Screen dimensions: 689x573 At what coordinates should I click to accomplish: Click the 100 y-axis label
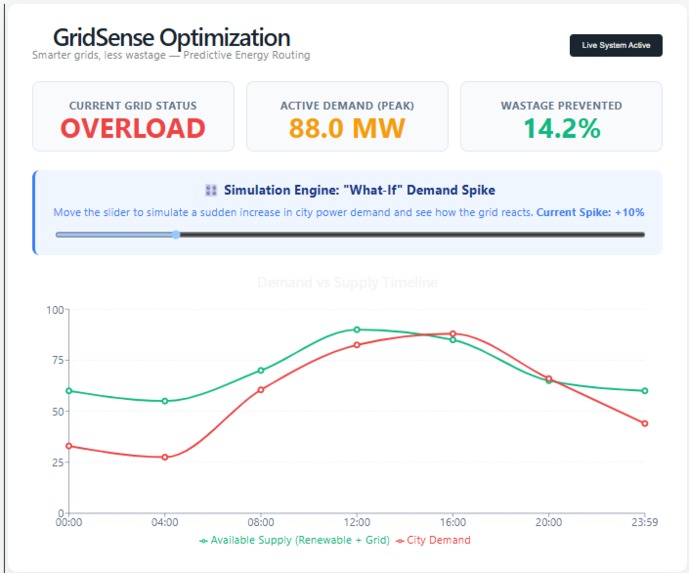coord(55,310)
